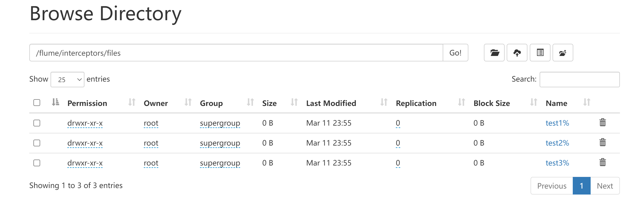Delete the test3% directory via trash icon
The height and width of the screenshot is (201, 644).
point(603,162)
